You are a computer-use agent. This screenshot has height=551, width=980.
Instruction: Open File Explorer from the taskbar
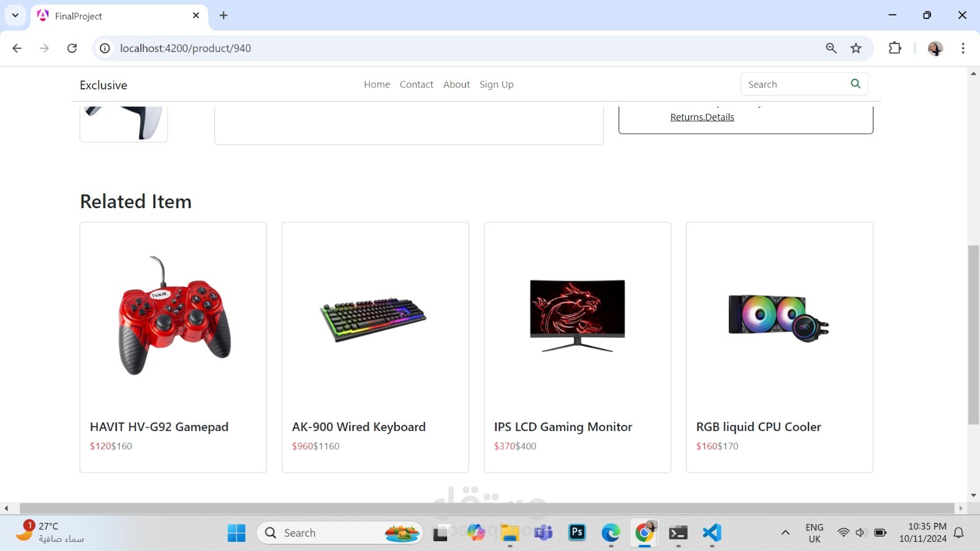click(x=510, y=533)
